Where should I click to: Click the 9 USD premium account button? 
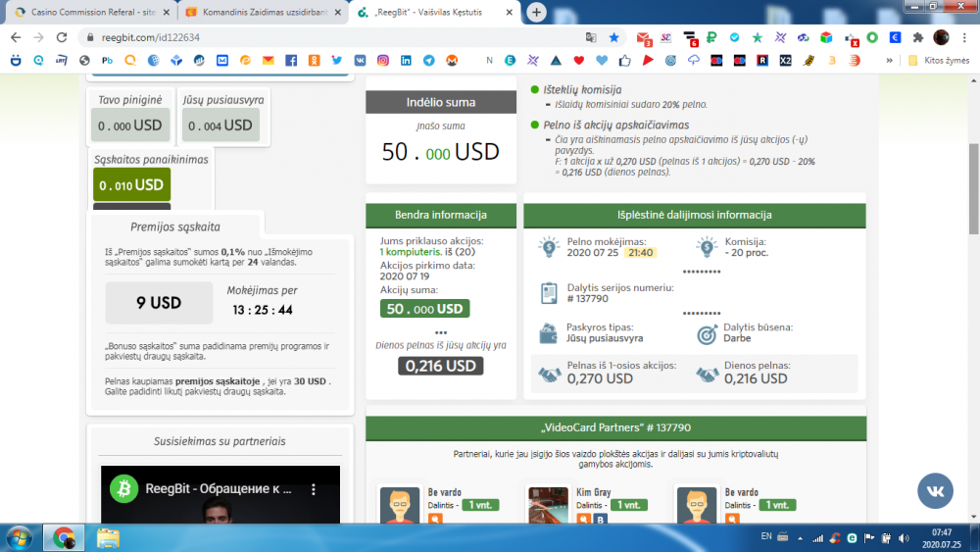coord(158,303)
